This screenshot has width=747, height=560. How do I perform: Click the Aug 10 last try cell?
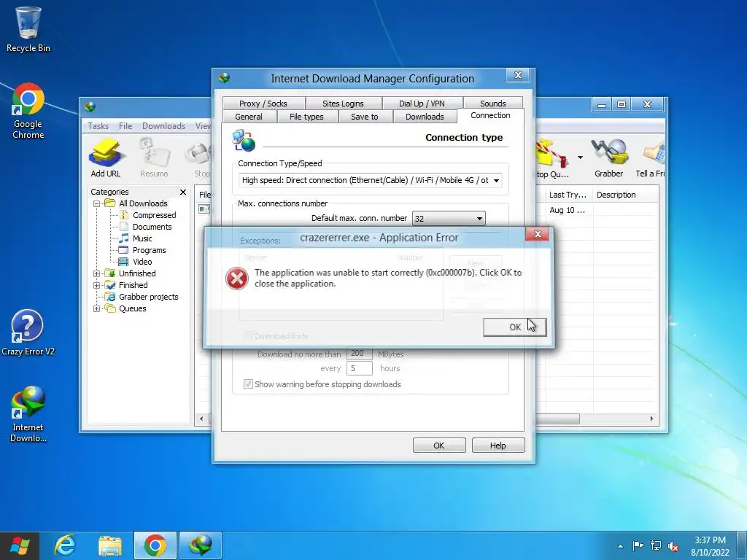tap(567, 210)
